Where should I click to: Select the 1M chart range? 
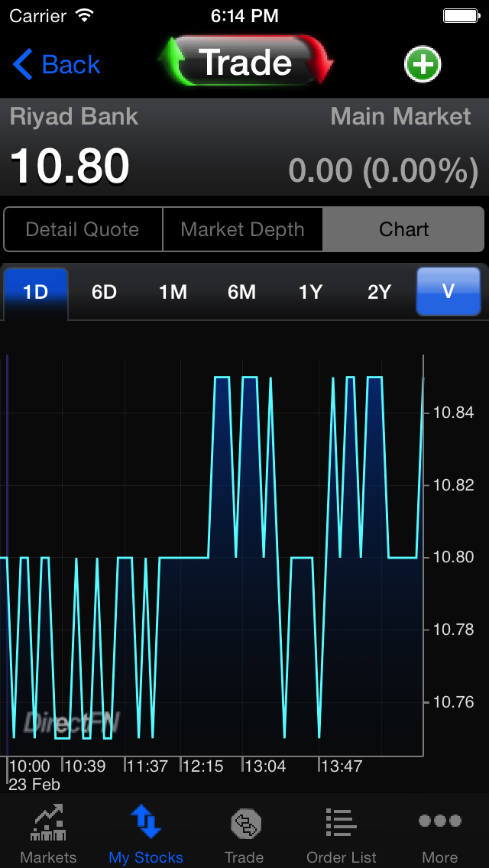[173, 293]
